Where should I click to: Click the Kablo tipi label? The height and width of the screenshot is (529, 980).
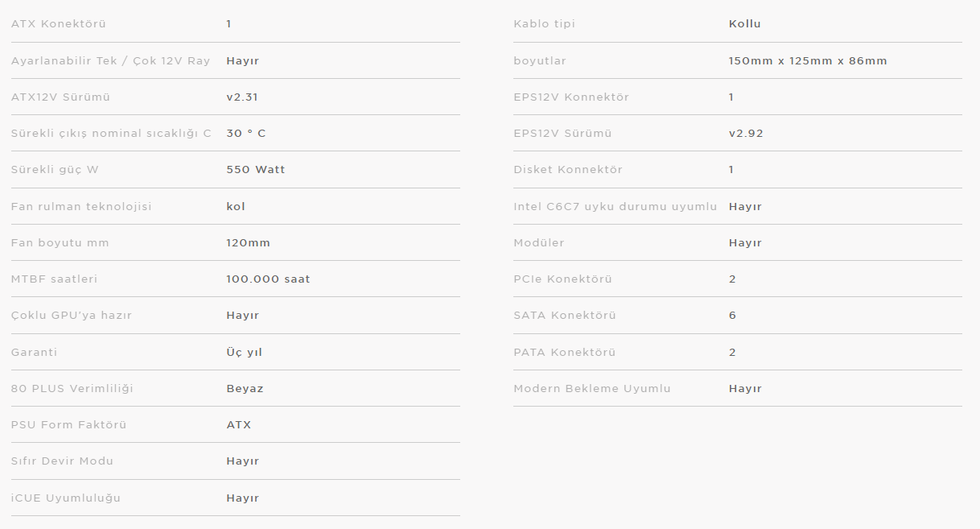[545, 24]
